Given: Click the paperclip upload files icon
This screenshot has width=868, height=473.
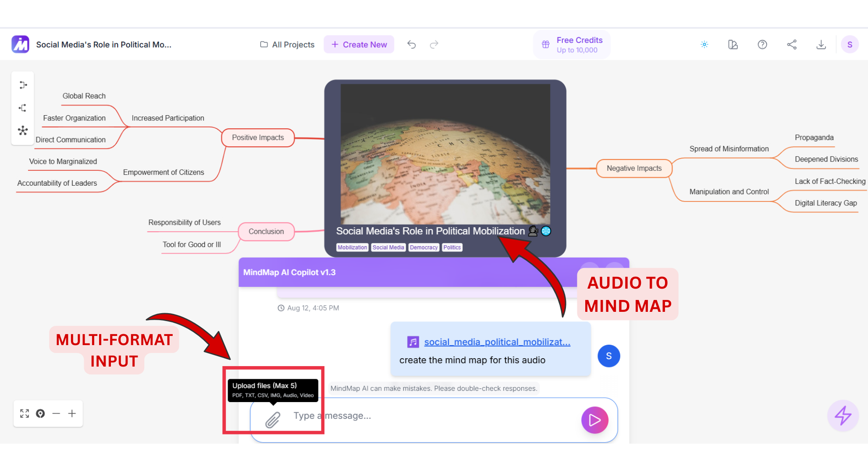Looking at the screenshot, I should (x=273, y=420).
